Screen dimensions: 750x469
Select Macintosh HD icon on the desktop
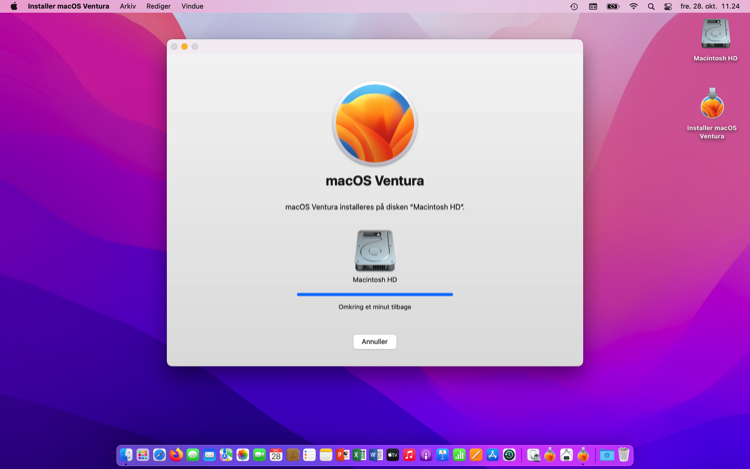(x=715, y=36)
